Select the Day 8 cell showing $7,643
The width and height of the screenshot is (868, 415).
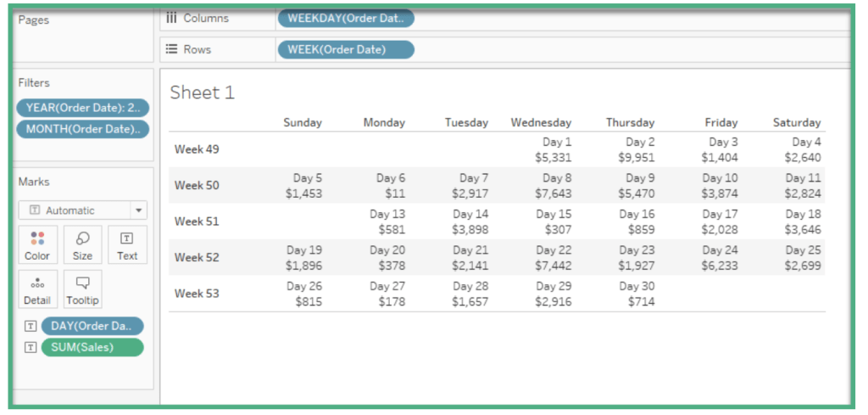[553, 186]
